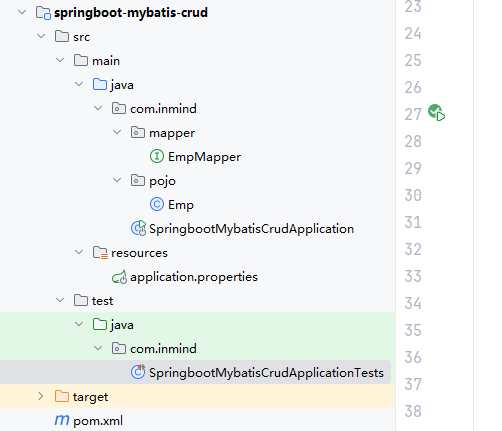Screen dimensions: 502x431
Task: Click the SpringbootMybatisCrudApplicationTests test class icon
Action: (138, 372)
